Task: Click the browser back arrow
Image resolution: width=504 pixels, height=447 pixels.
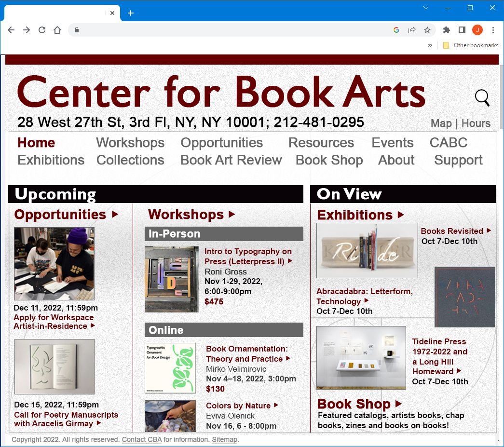Action: click(x=11, y=30)
